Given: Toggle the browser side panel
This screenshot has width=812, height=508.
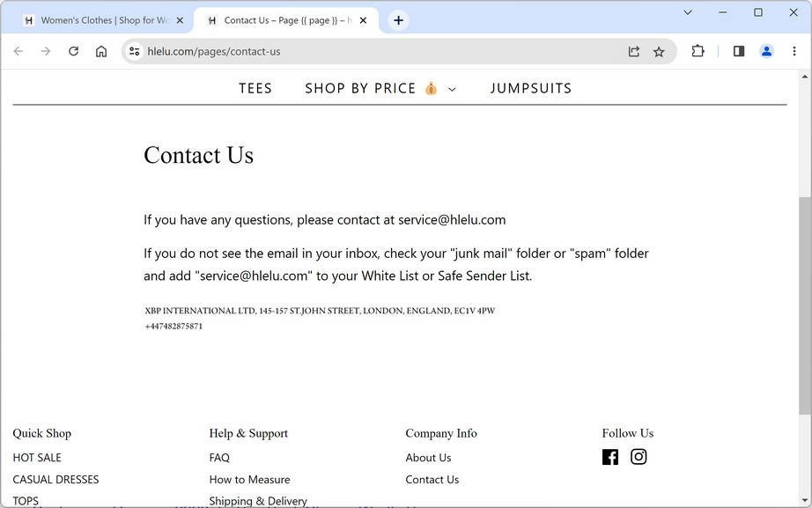Looking at the screenshot, I should click(739, 51).
